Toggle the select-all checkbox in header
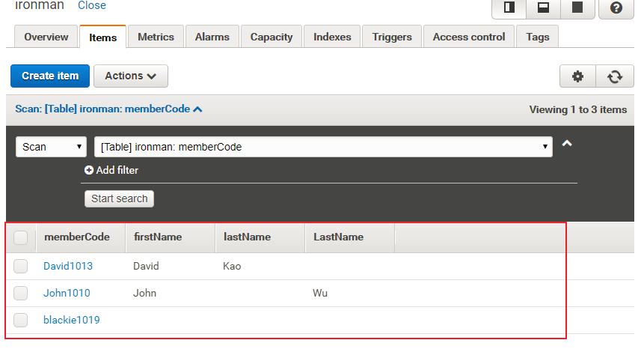Screen dimensions: 644x352 click(x=21, y=237)
